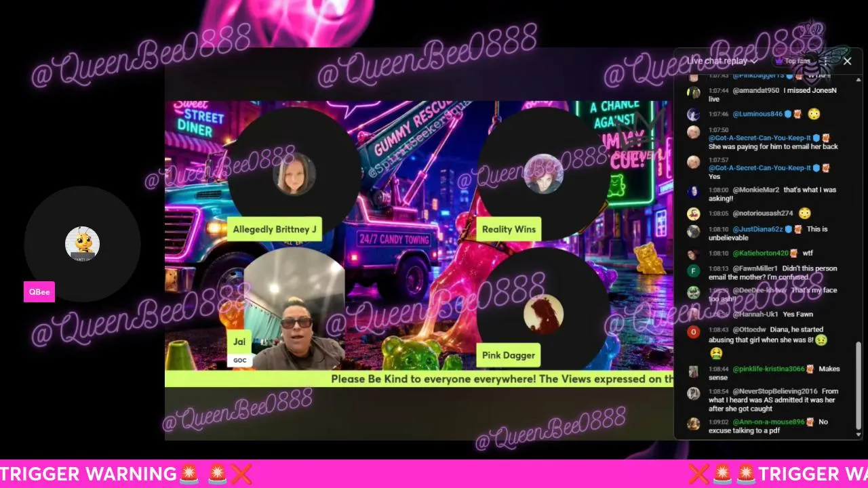Click the username @amandat950

click(756, 90)
